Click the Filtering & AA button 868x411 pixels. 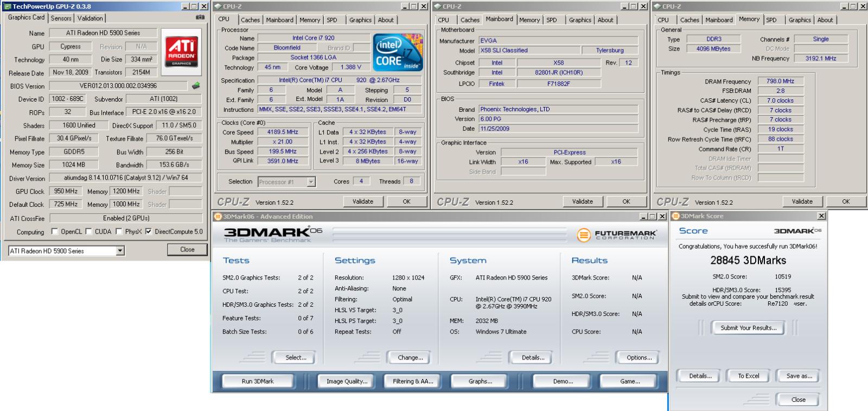(x=413, y=381)
